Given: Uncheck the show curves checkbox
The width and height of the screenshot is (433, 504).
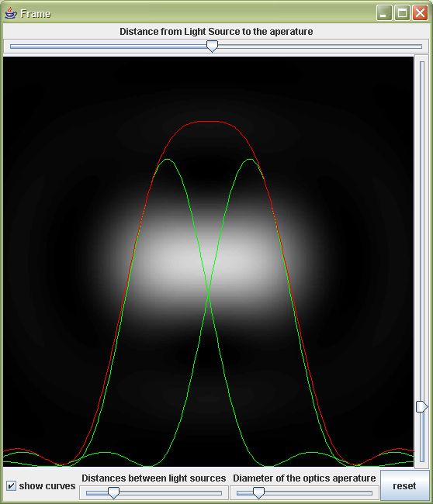Looking at the screenshot, I should [x=11, y=485].
